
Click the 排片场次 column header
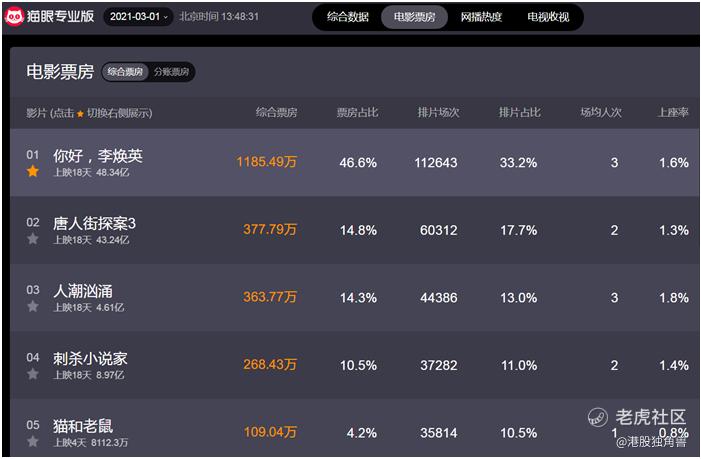pos(438,113)
